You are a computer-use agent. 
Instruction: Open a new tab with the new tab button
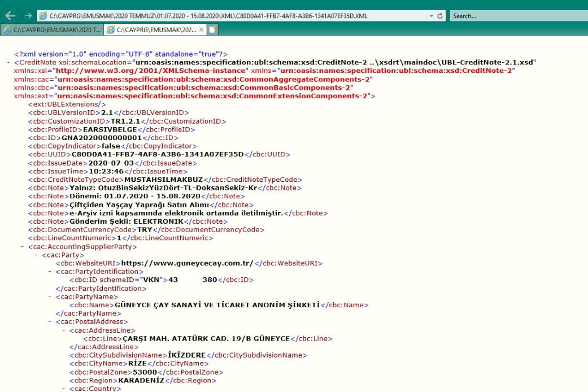coord(212,29)
